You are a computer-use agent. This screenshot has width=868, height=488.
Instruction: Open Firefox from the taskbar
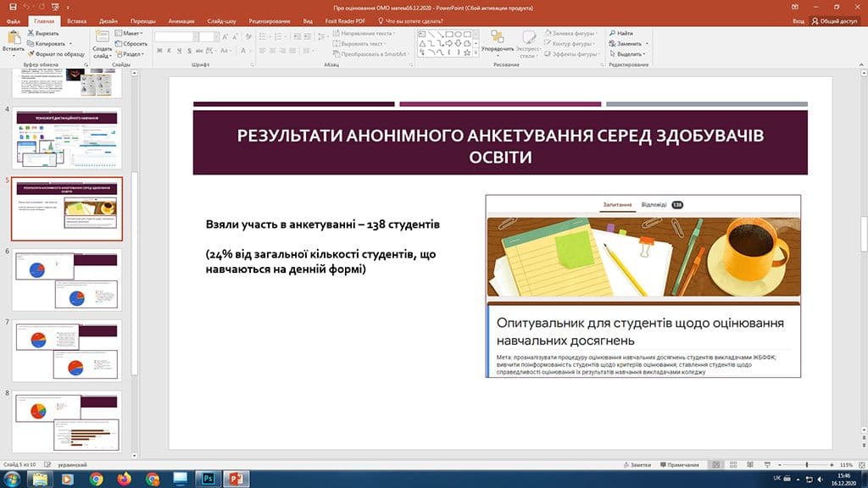[124, 479]
